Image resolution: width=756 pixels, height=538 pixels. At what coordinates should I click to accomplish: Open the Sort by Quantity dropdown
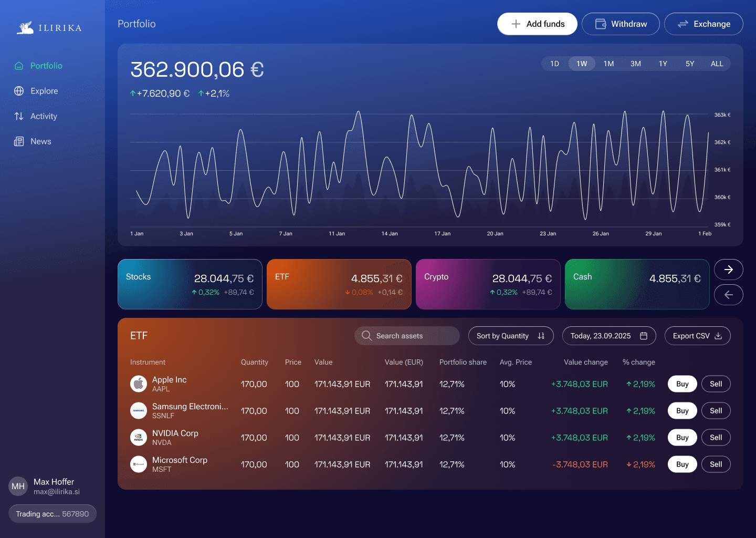pyautogui.click(x=511, y=336)
